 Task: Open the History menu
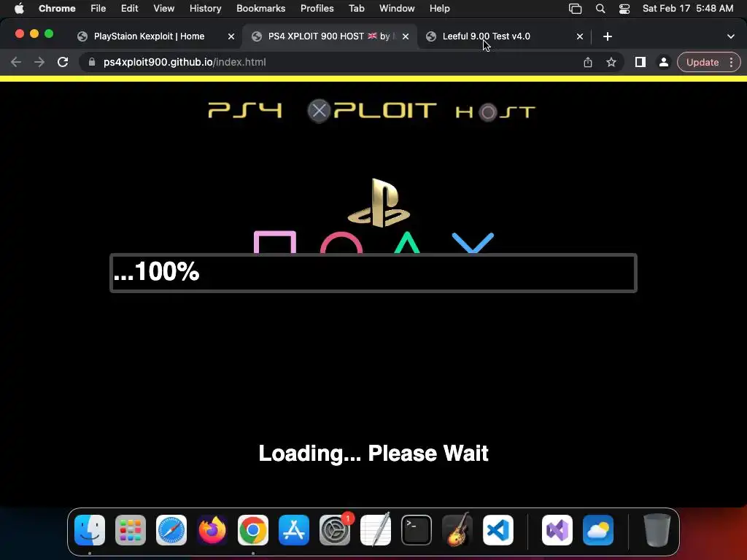pos(205,8)
